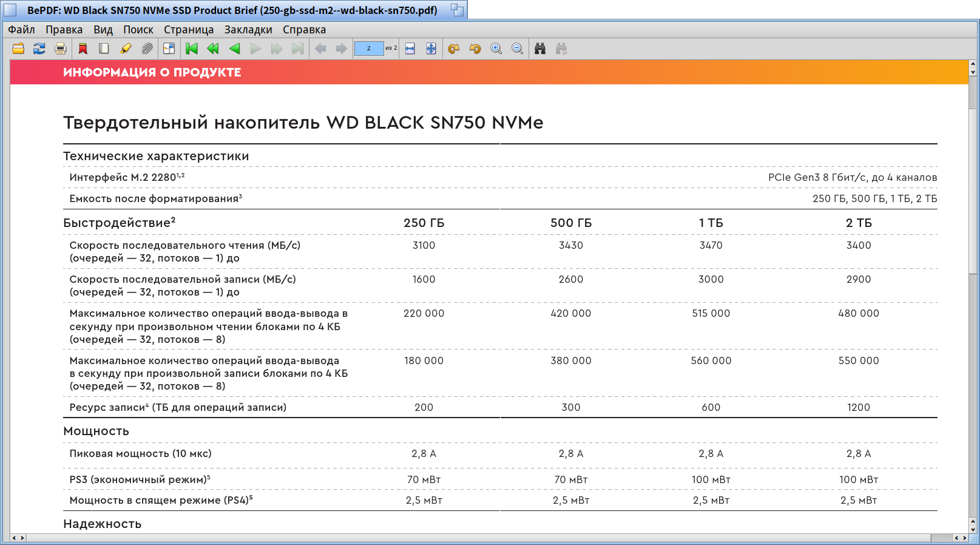Zoom out with the magnifier minus icon
This screenshot has width=980, height=545.
click(x=518, y=49)
